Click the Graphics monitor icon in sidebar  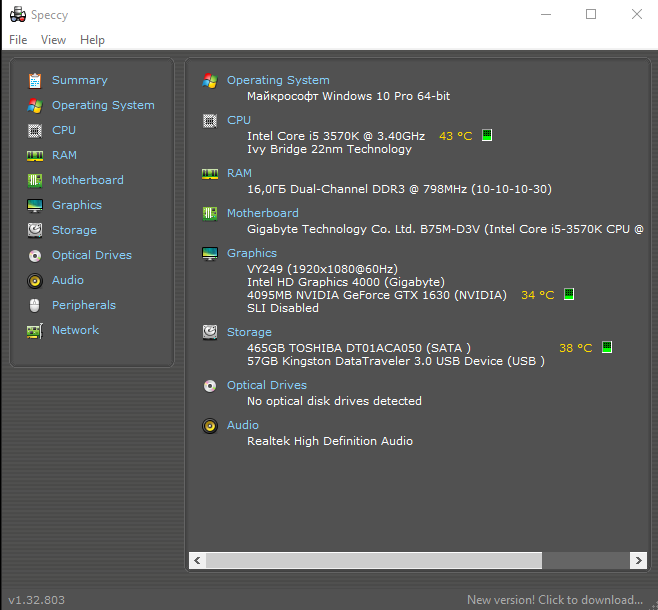point(35,206)
